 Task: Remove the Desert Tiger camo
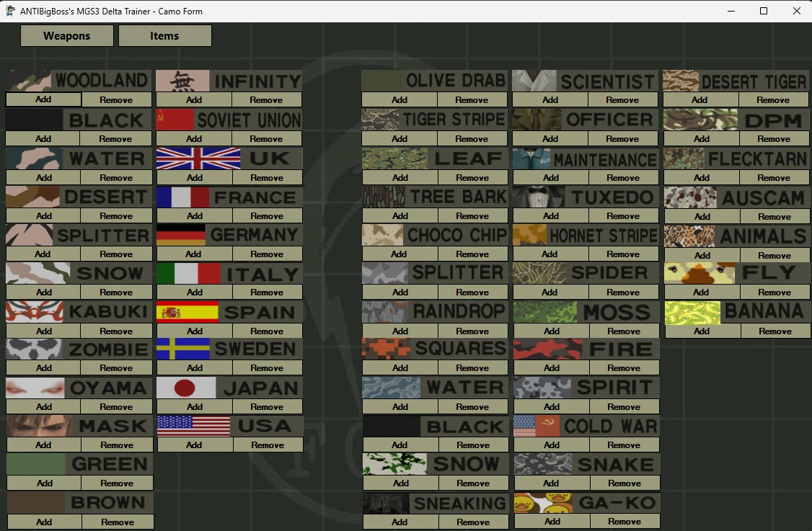tap(773, 100)
